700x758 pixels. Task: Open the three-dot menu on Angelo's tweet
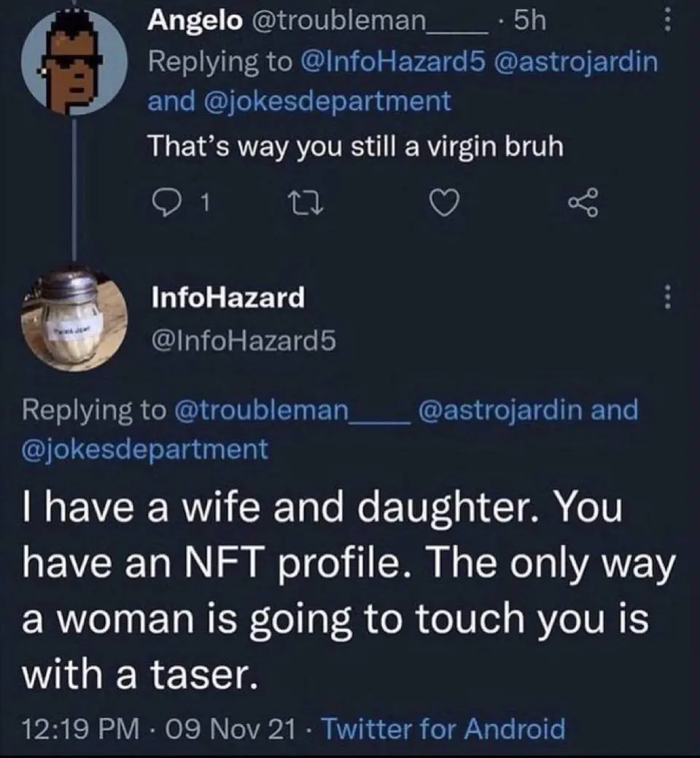pyautogui.click(x=664, y=22)
